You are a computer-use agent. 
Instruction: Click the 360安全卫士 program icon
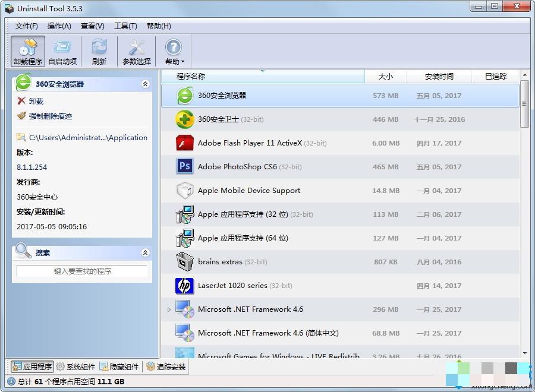coord(185,119)
